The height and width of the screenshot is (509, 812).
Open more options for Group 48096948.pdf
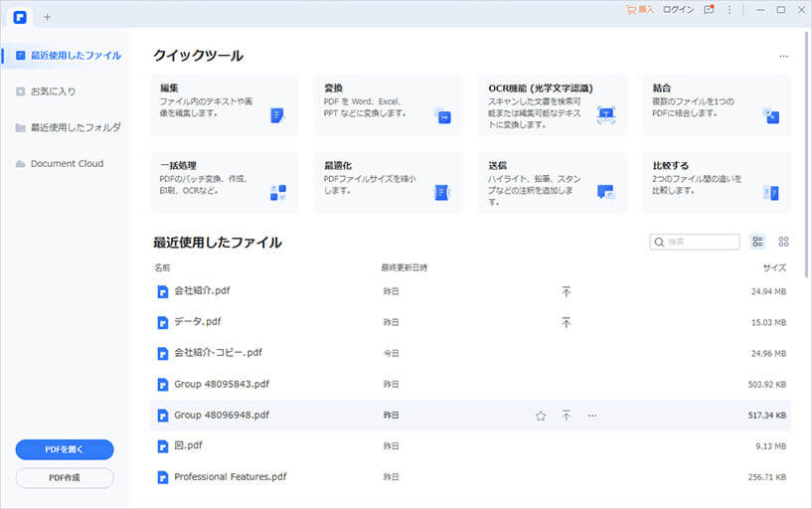(x=592, y=416)
